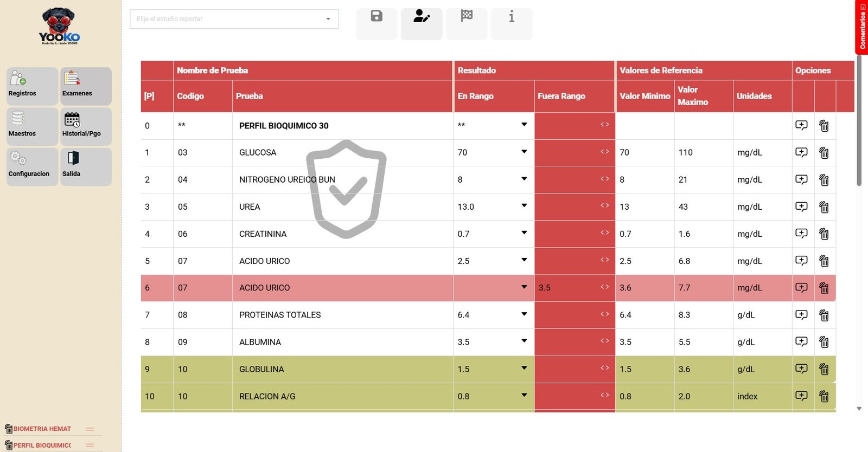The width and height of the screenshot is (868, 452).
Task: Delete the UREA row with trash icon
Action: (x=824, y=207)
